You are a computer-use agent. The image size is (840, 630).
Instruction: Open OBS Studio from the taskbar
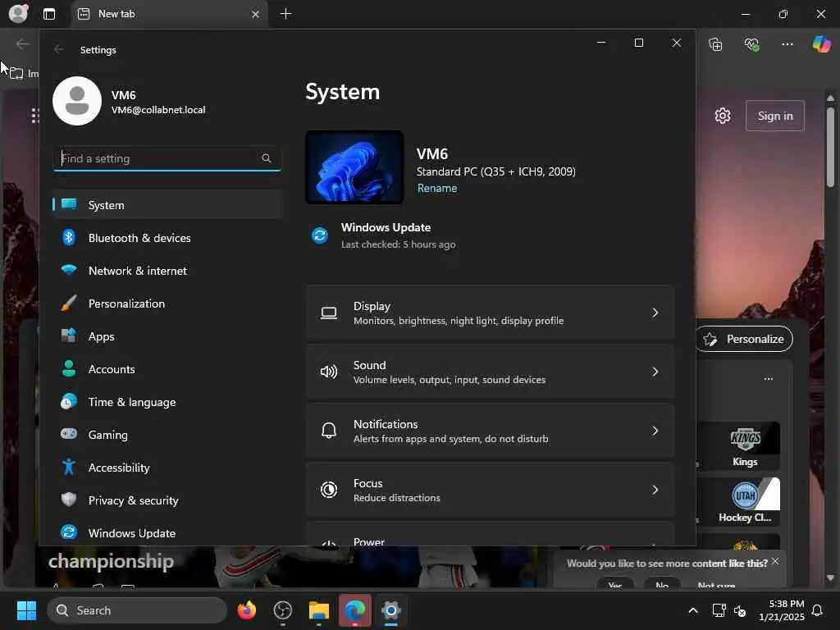point(282,610)
